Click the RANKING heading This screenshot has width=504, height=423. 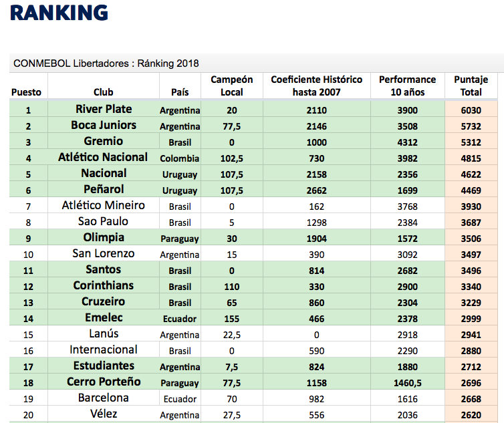[x=59, y=13]
